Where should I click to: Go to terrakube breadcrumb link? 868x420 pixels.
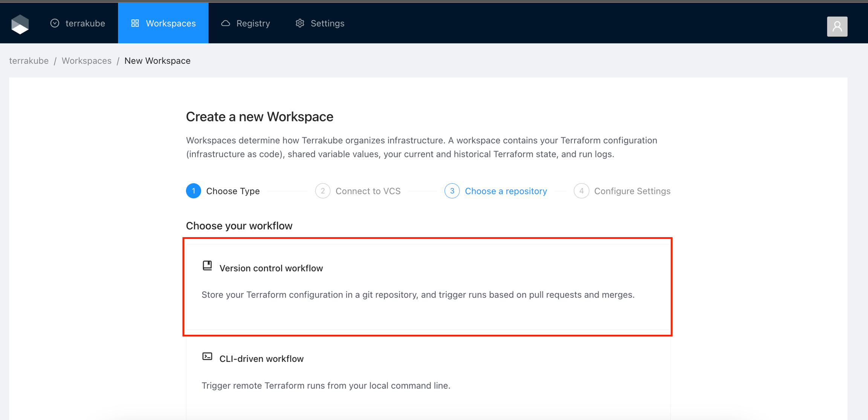[29, 61]
